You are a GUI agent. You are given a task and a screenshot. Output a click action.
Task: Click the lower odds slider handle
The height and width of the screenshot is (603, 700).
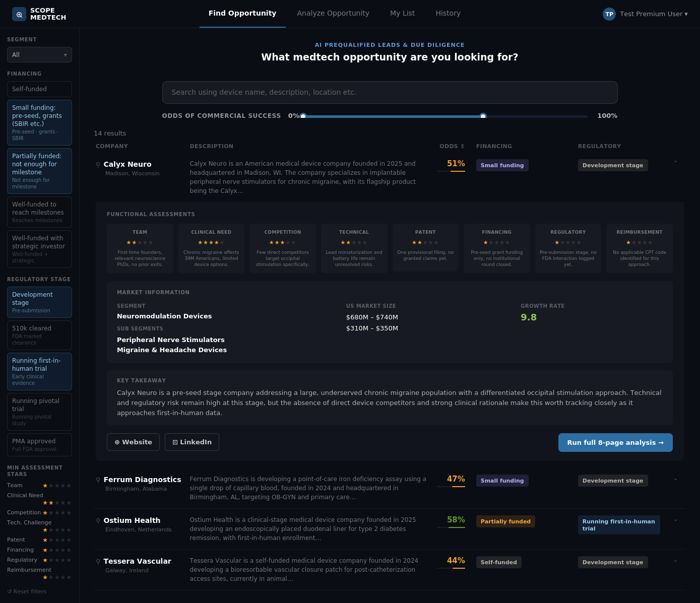tap(303, 116)
